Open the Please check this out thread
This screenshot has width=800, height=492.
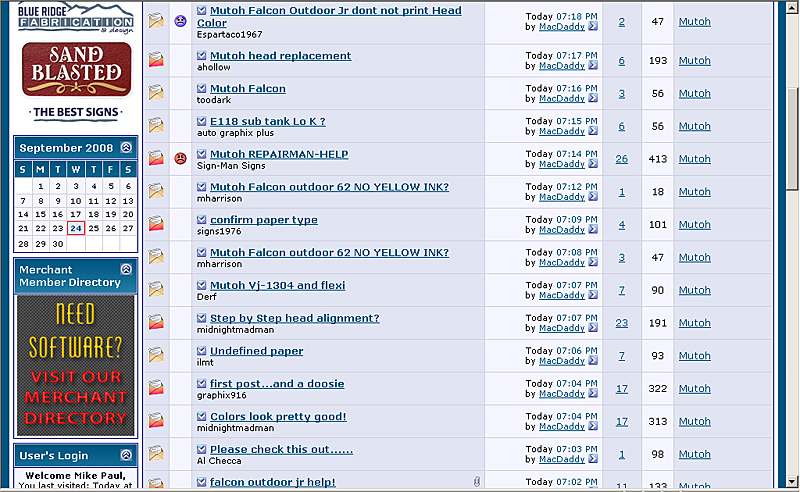pyautogui.click(x=281, y=450)
